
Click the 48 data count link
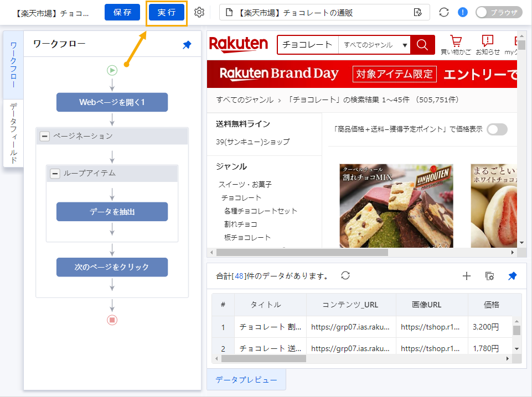[x=239, y=276]
